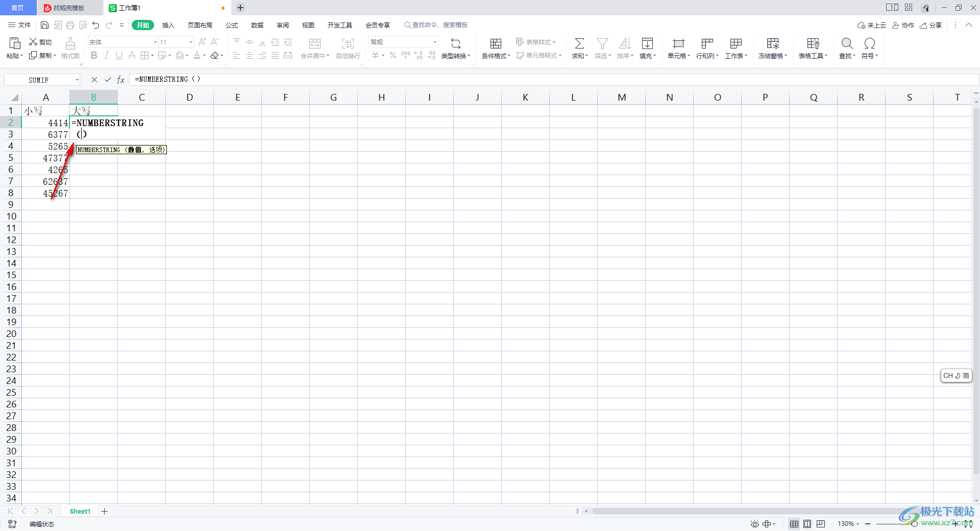Toggle Underline formatting

click(x=119, y=55)
